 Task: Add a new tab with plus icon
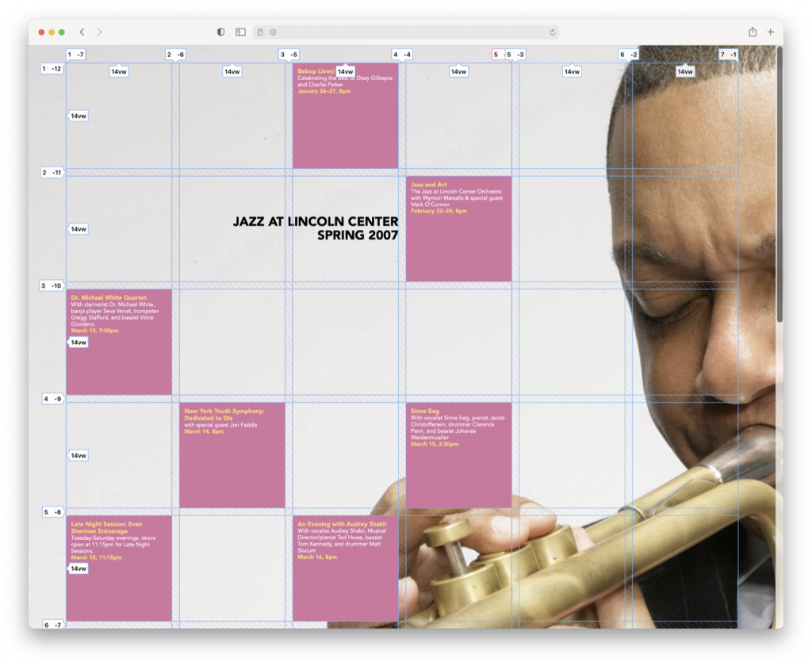[x=771, y=32]
